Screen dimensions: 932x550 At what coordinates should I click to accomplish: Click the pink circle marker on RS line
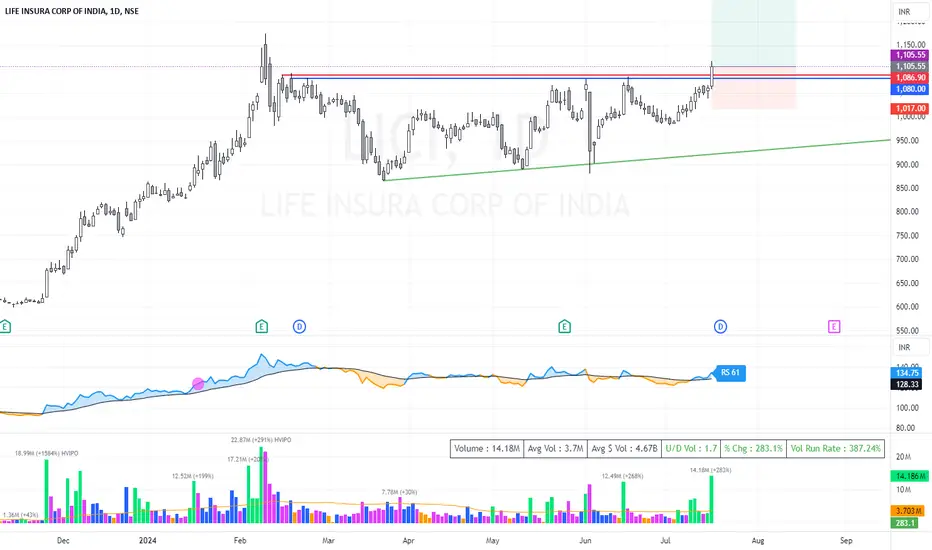coord(198,384)
